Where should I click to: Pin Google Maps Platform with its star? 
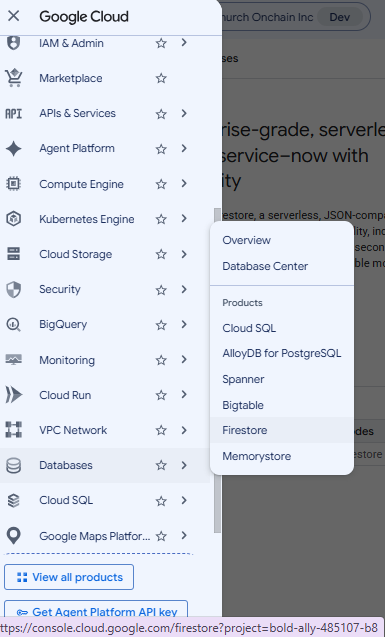point(161,536)
